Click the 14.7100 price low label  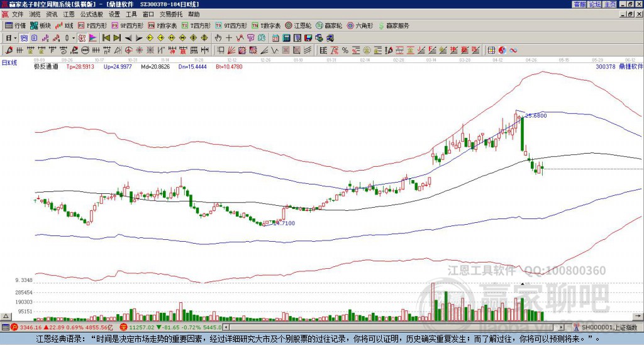[x=284, y=223]
